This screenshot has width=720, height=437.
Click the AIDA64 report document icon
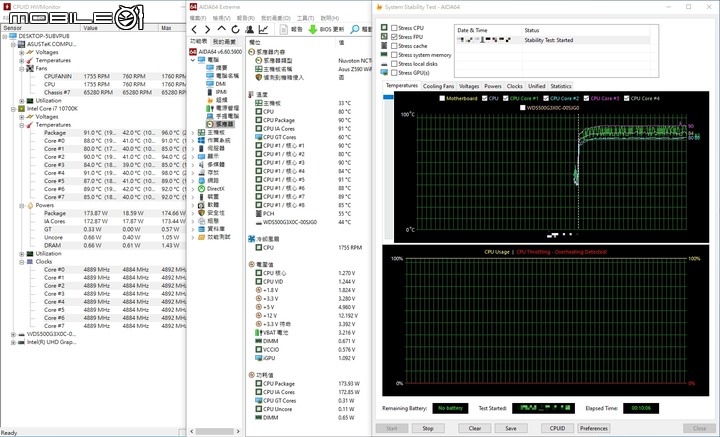[x=283, y=29]
